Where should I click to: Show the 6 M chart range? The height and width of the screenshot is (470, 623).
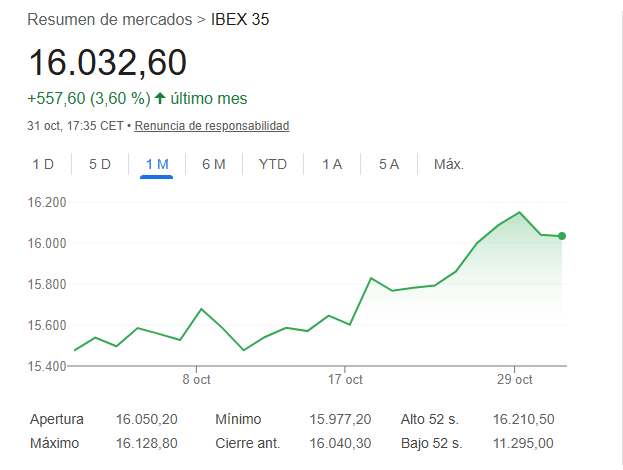point(213,164)
